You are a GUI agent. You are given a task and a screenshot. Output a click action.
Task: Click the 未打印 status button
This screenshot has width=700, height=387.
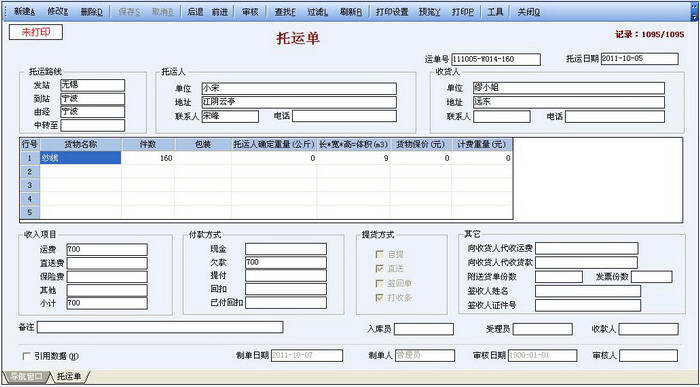pos(36,32)
